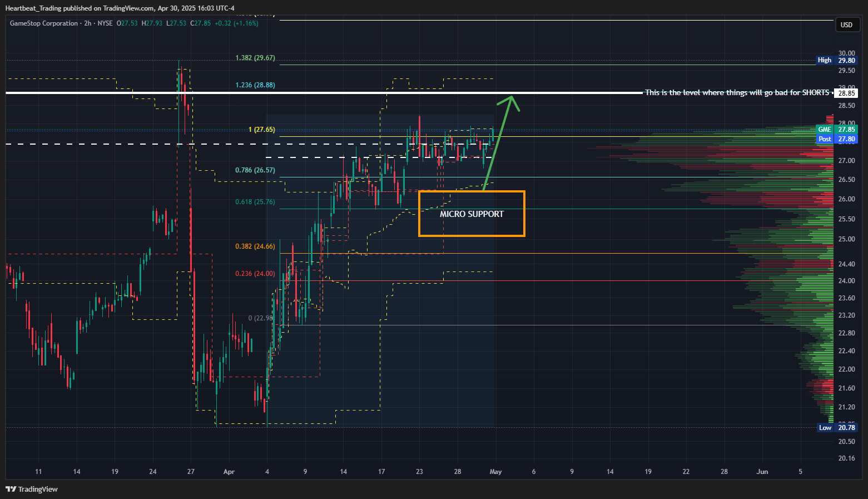This screenshot has width=868, height=499.
Task: Click date 11 on time axis
Action: [x=38, y=472]
